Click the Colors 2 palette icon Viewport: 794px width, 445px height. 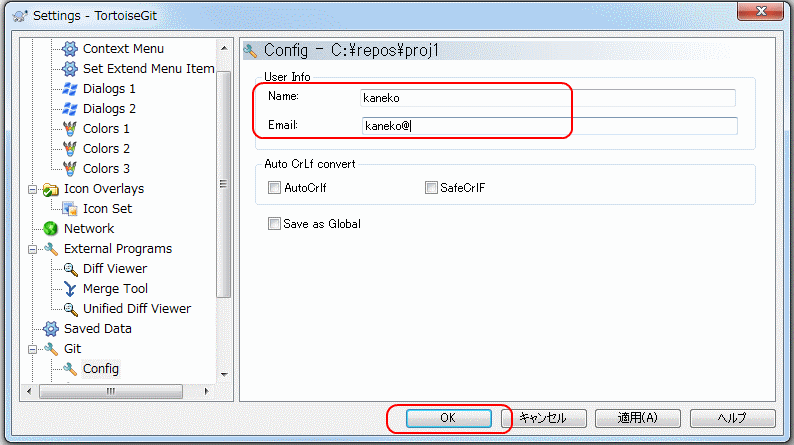[x=69, y=148]
